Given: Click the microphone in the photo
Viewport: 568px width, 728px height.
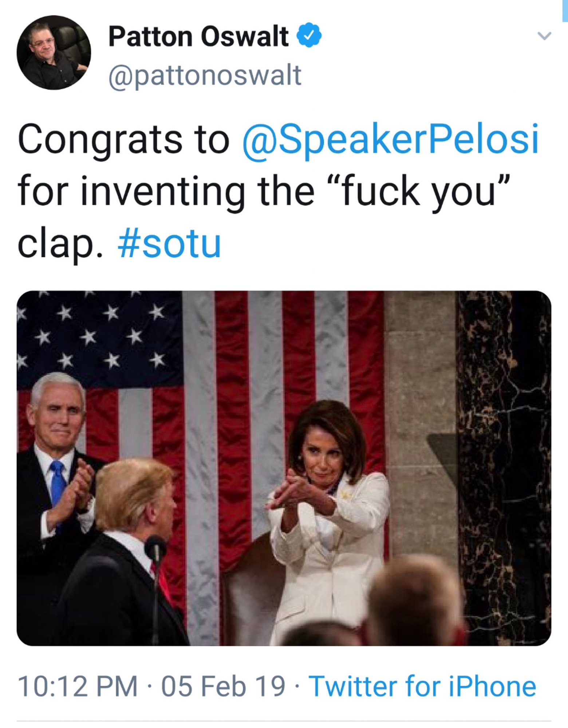Looking at the screenshot, I should pos(156,548).
